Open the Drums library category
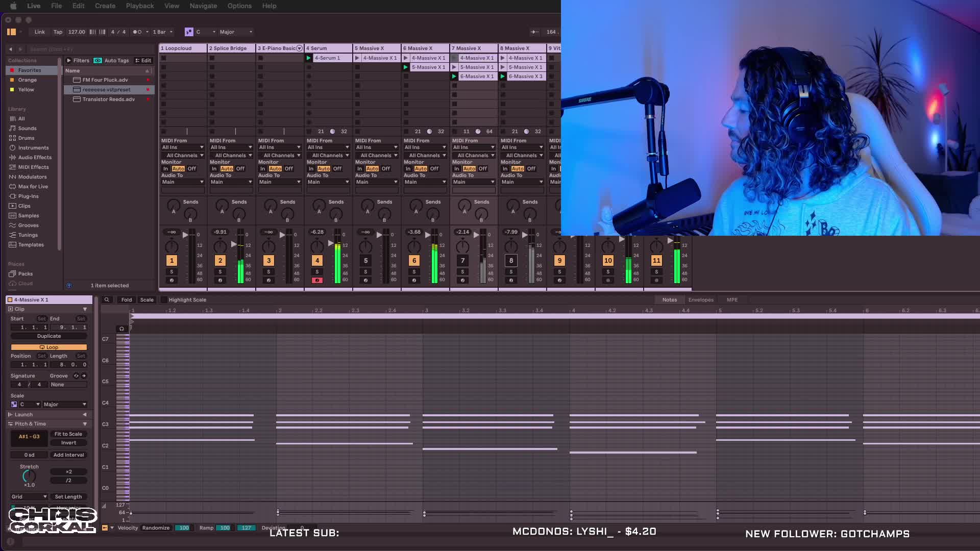980x551 pixels. [26, 138]
